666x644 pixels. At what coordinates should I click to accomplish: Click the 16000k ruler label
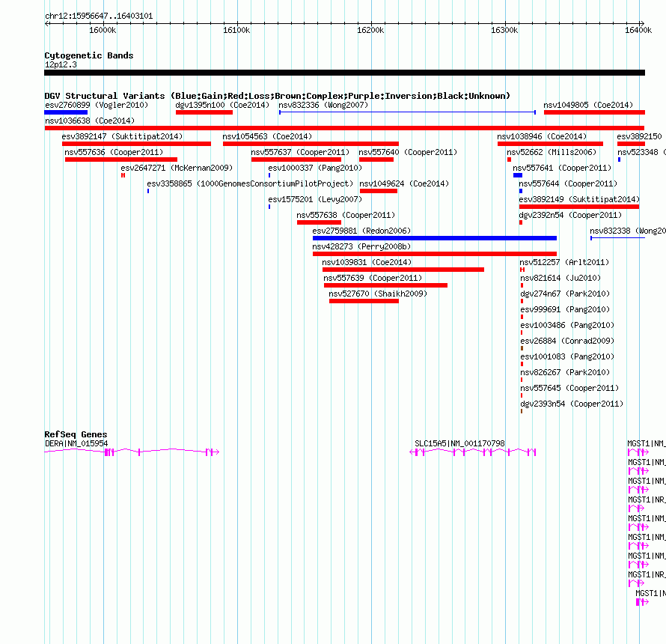[103, 30]
